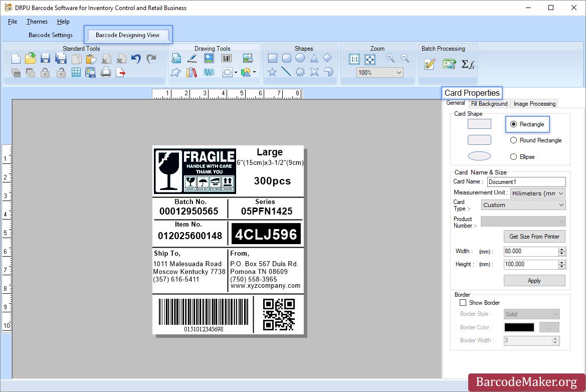Insert a barcode using barcode tool
Screen dimensions: 586x392
(x=227, y=58)
